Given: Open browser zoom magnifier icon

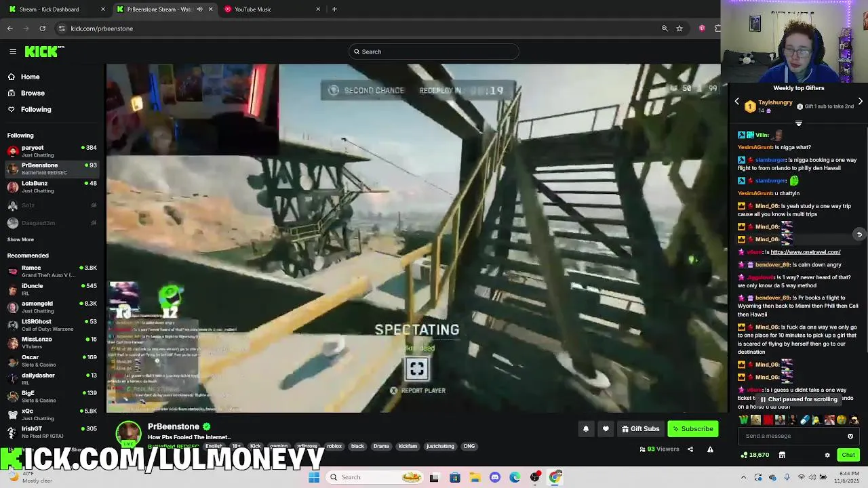Looking at the screenshot, I should click(665, 28).
